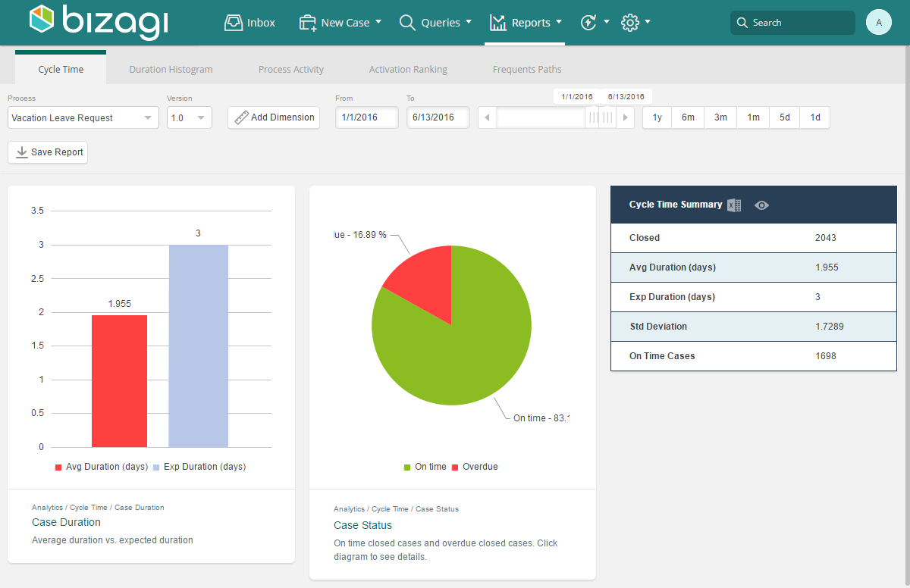Open the Reports menu

(x=526, y=23)
